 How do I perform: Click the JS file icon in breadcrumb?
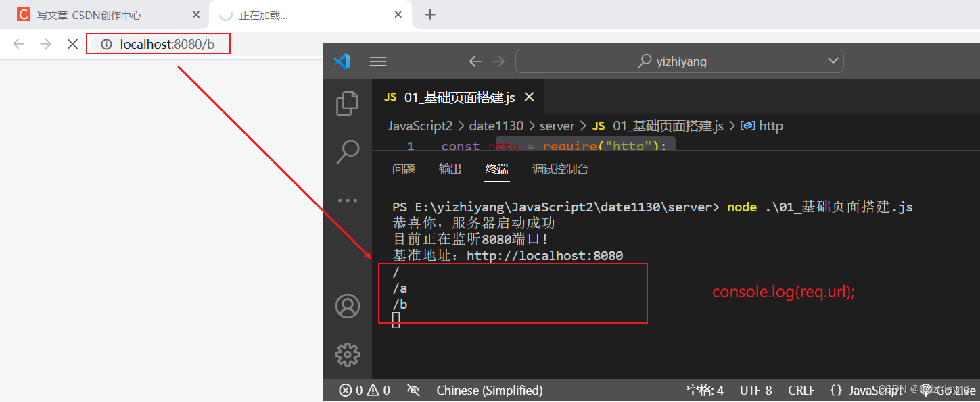pyautogui.click(x=599, y=126)
